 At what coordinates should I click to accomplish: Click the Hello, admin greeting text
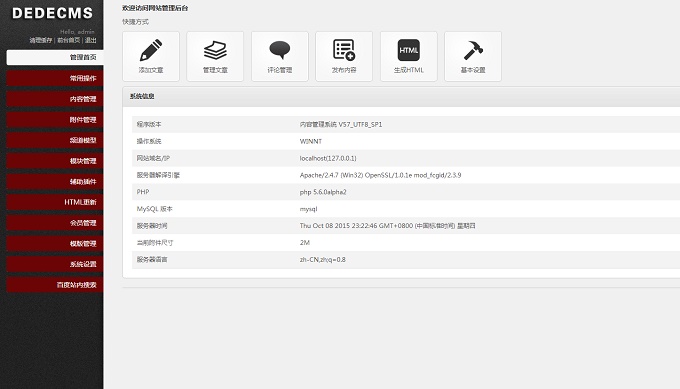point(77,32)
